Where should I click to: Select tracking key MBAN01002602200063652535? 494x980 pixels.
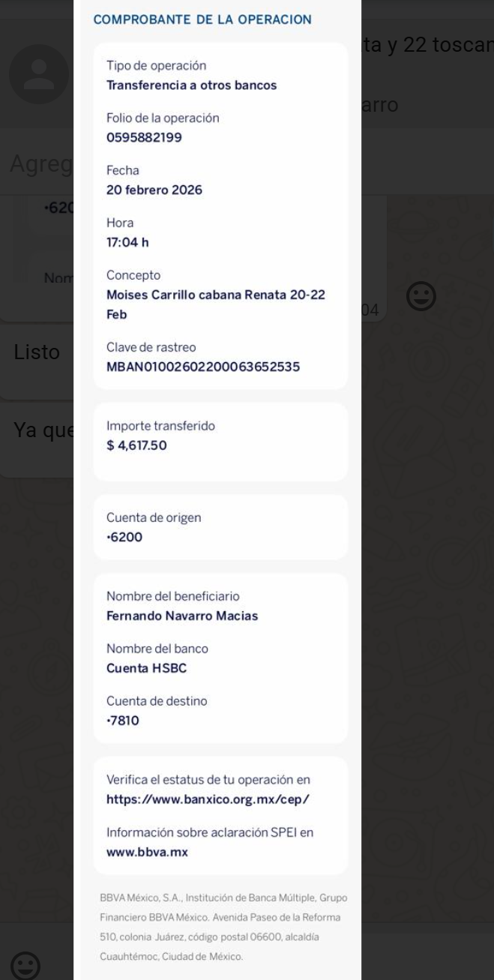(203, 367)
